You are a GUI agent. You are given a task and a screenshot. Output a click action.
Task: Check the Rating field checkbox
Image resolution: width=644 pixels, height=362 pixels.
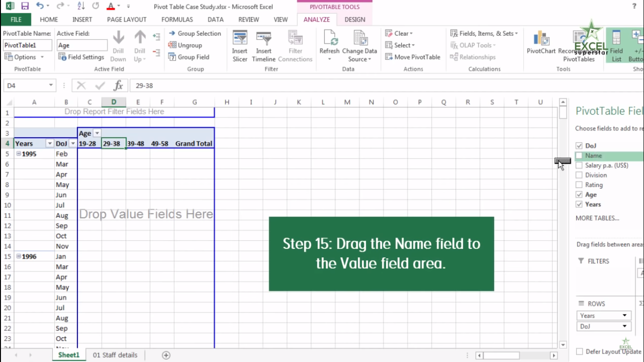click(579, 185)
